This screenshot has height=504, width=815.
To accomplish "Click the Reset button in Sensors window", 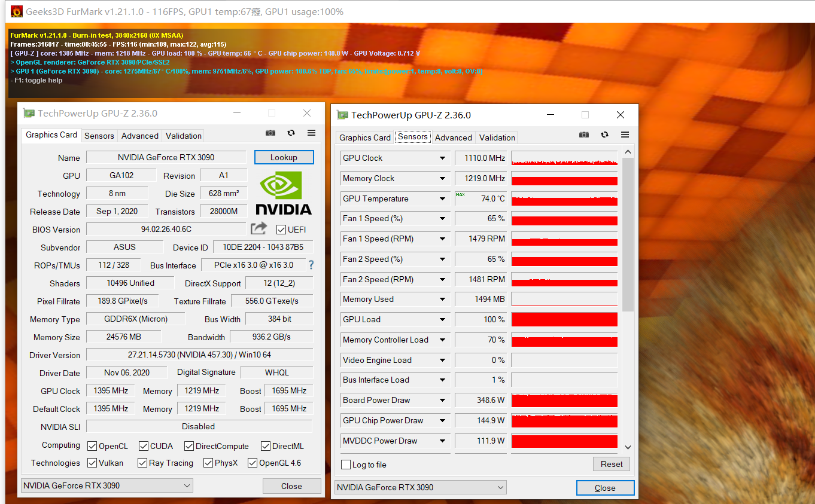I will pos(612,464).
